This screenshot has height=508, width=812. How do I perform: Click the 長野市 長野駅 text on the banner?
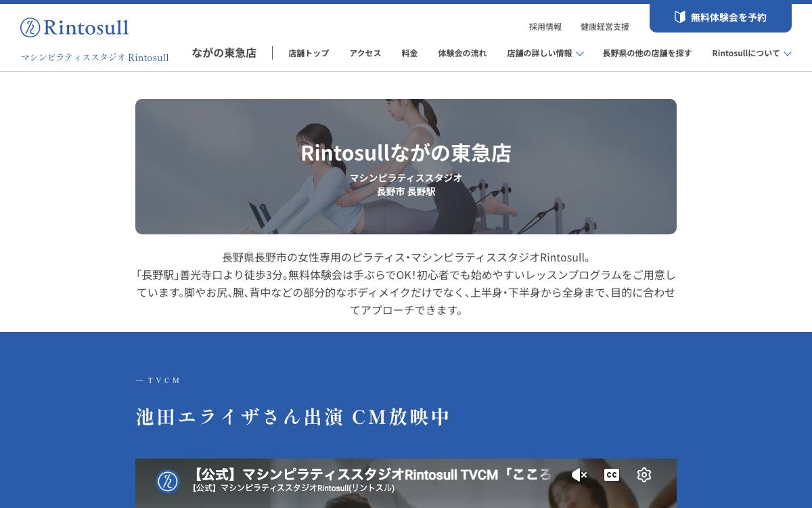point(406,192)
